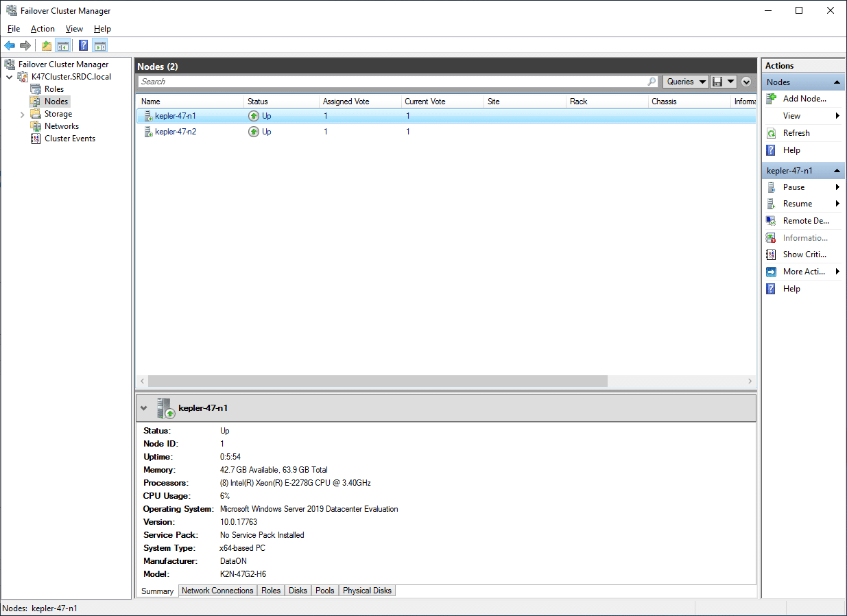Select Nodes in the left console tree
Image resolution: width=847 pixels, height=616 pixels.
click(x=56, y=102)
